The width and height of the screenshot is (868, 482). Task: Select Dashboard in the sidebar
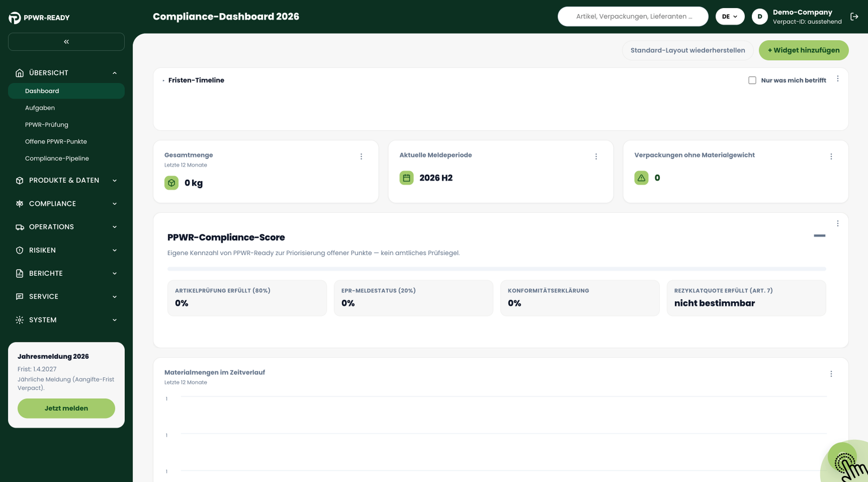coord(66,91)
